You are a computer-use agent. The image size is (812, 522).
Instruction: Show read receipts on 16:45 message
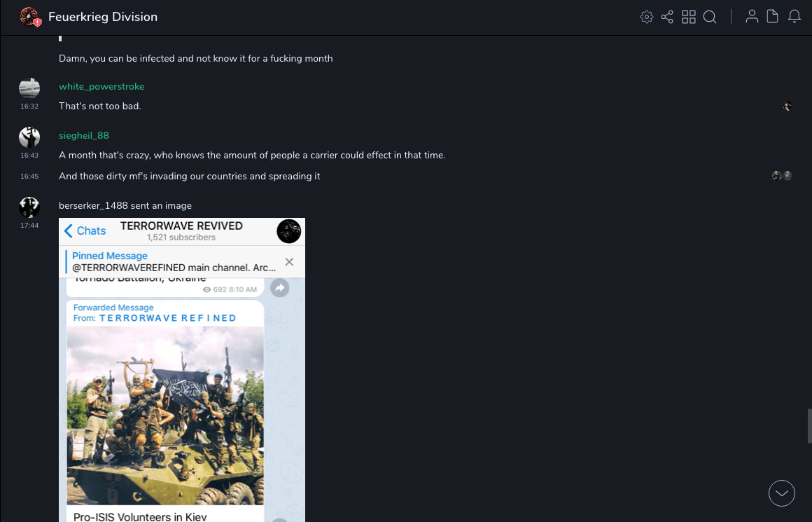click(x=782, y=176)
